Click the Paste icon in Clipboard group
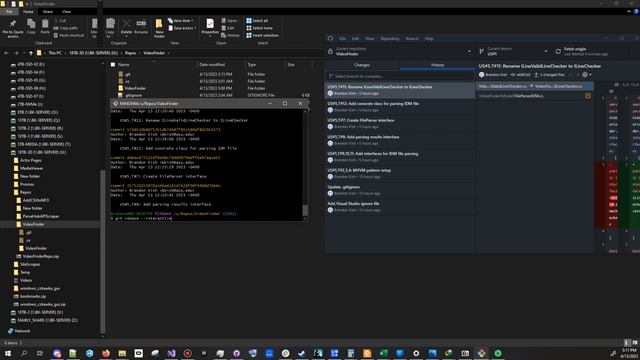This screenshot has width=640, height=360. [x=45, y=27]
